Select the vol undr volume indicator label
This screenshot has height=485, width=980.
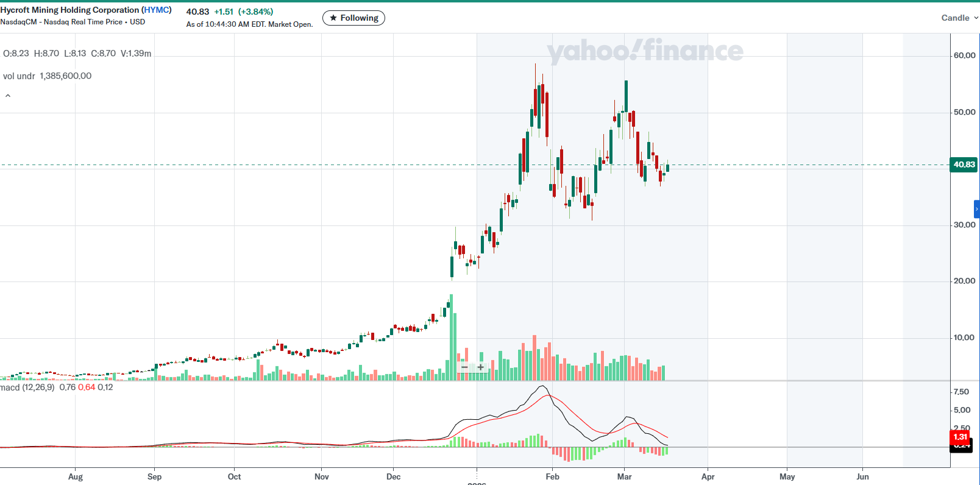pyautogui.click(x=19, y=76)
